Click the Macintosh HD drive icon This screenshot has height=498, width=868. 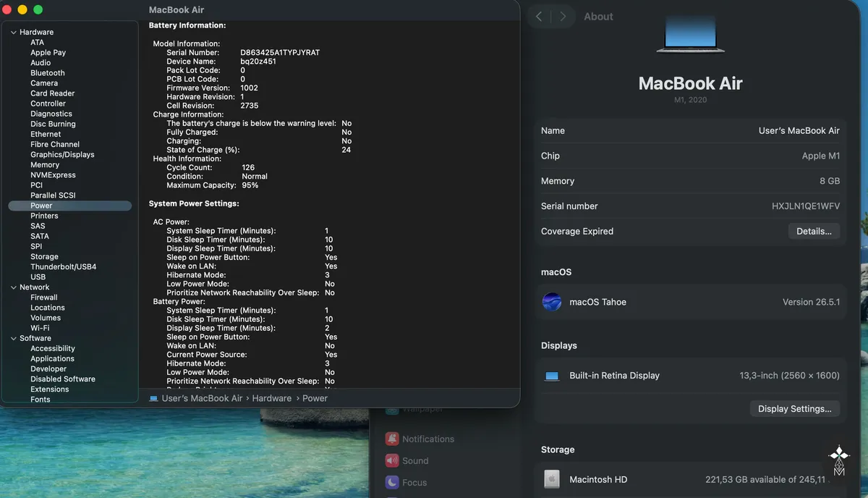pyautogui.click(x=552, y=479)
